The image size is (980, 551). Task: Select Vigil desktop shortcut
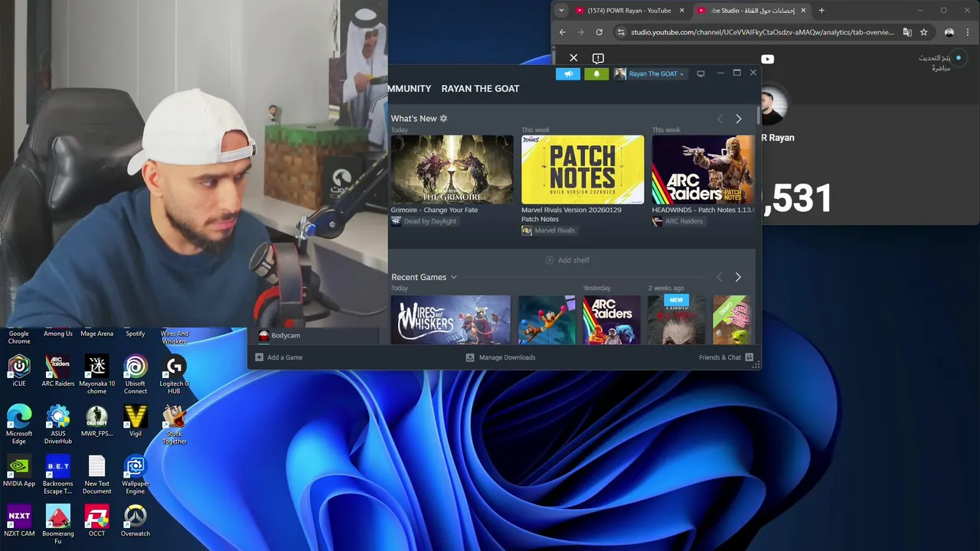click(136, 420)
